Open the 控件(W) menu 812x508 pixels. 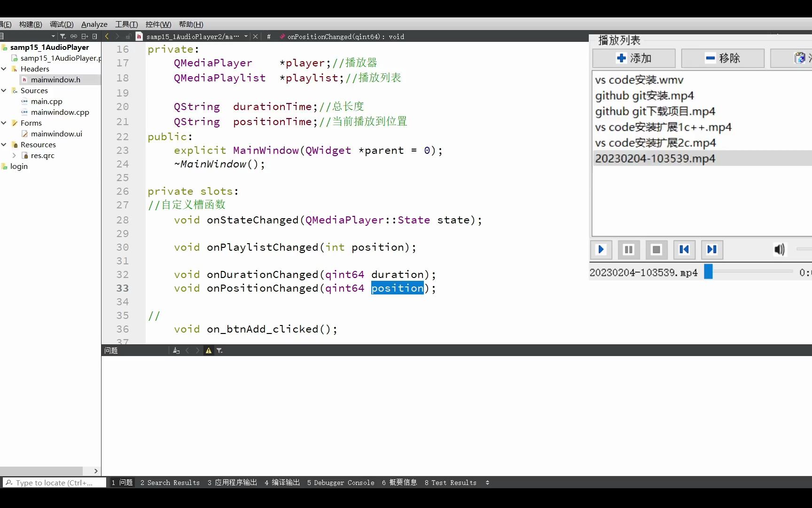[x=158, y=24]
